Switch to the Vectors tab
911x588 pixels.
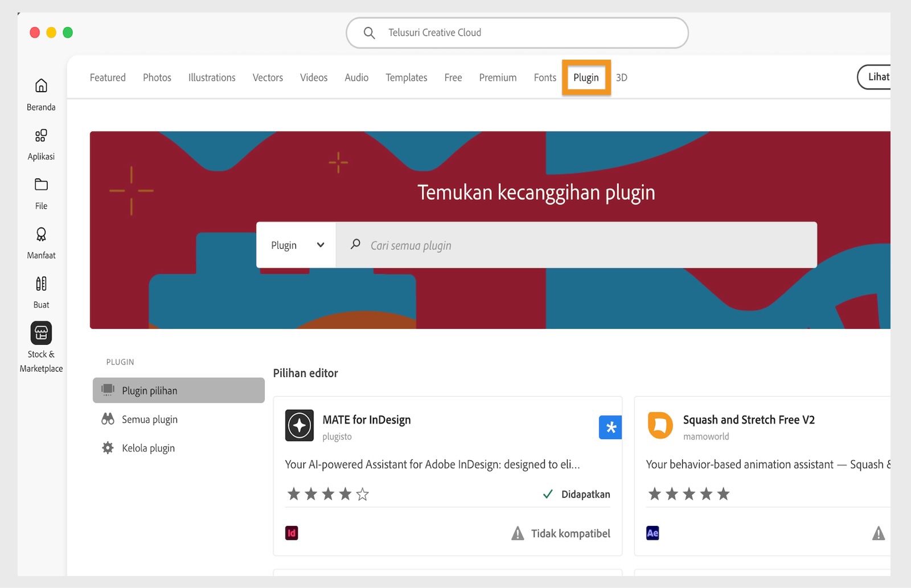pos(268,77)
